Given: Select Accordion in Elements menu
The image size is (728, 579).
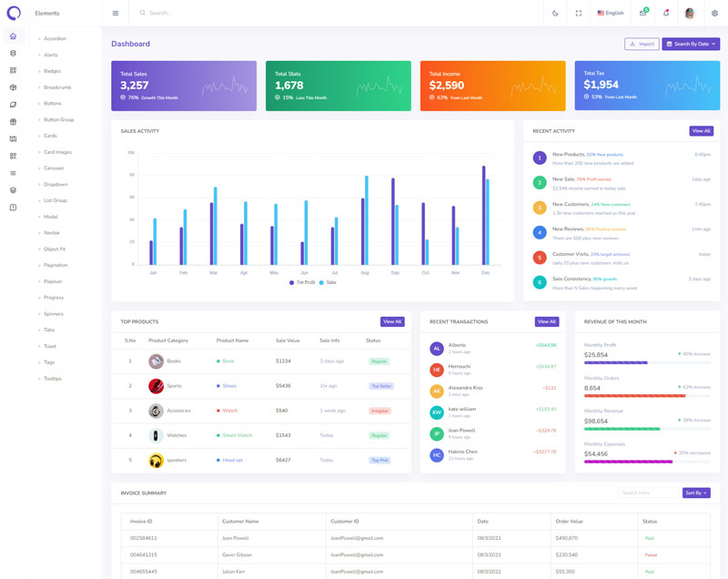Looking at the screenshot, I should [x=55, y=39].
